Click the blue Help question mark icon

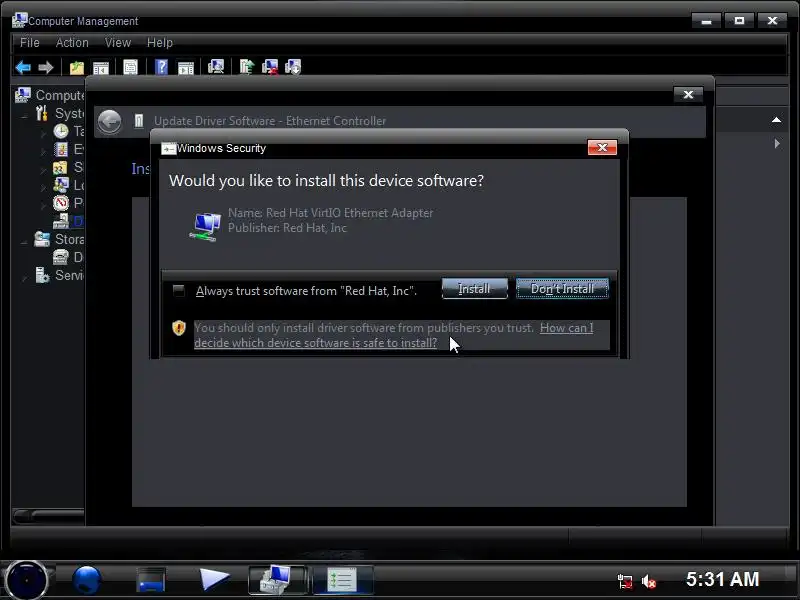point(161,67)
